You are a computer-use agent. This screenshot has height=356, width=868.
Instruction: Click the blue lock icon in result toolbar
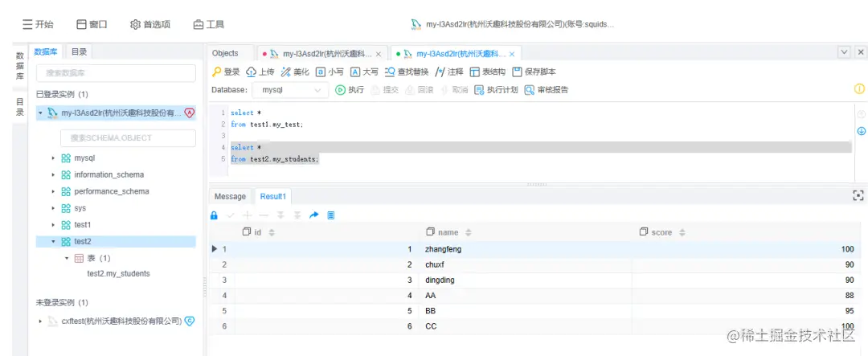[x=214, y=215]
